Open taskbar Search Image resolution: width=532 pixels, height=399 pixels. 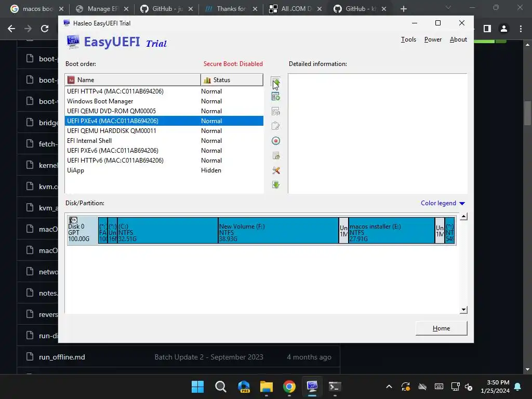[220, 387]
